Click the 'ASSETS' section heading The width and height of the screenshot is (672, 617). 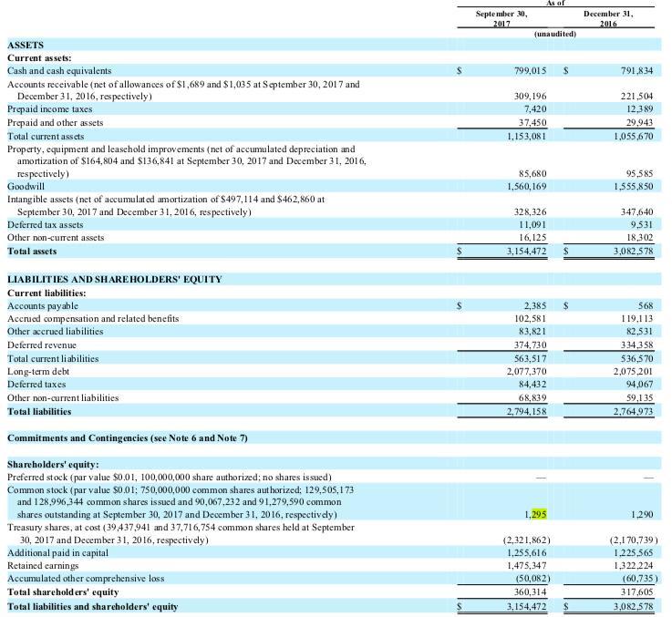coord(26,45)
